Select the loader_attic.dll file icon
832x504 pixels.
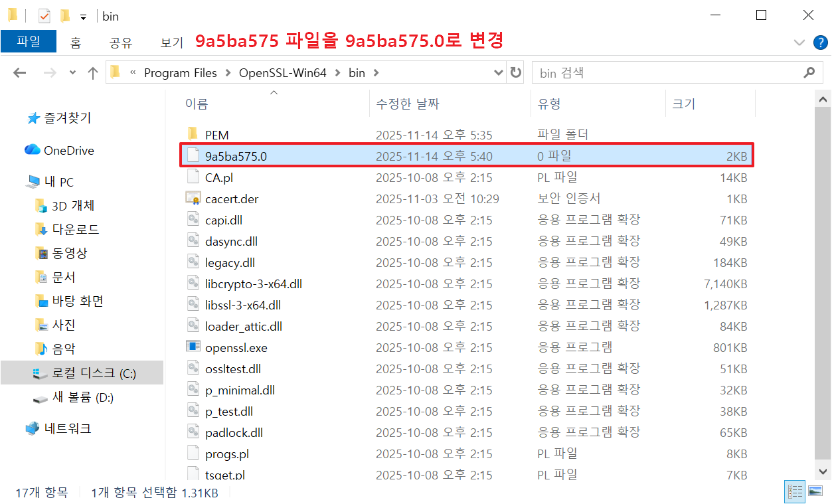click(x=193, y=326)
